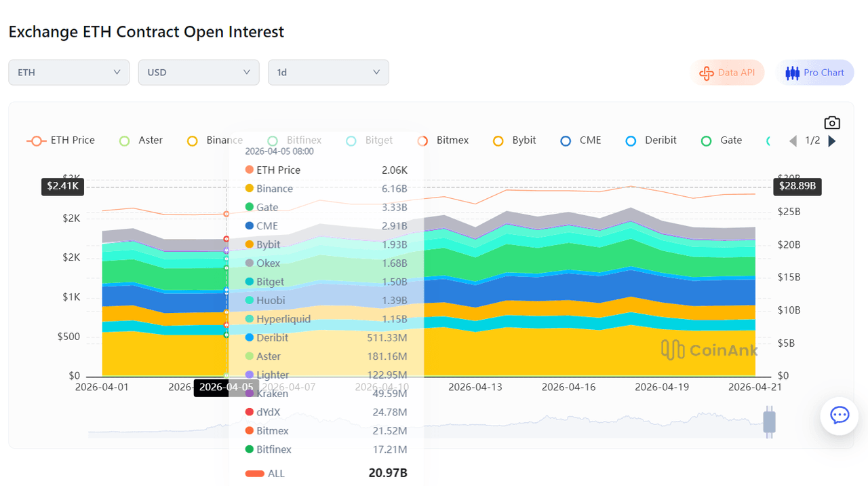Open the 1d interval dropdown
The height and width of the screenshot is (486, 868).
tap(328, 73)
